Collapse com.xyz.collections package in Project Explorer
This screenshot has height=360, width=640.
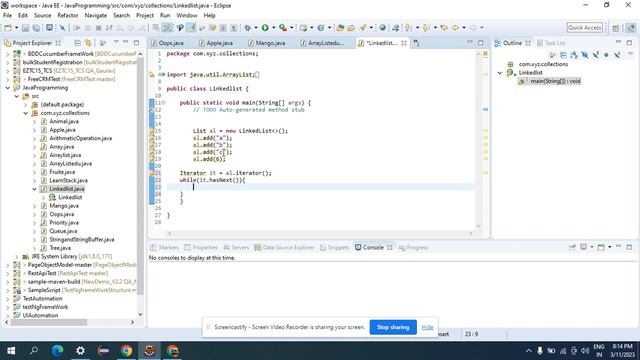point(26,113)
